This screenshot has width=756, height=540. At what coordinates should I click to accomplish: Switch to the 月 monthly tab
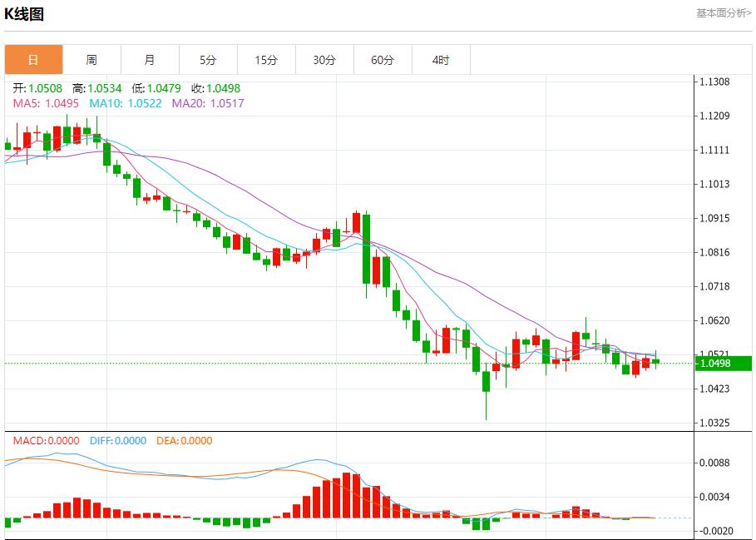coord(150,60)
